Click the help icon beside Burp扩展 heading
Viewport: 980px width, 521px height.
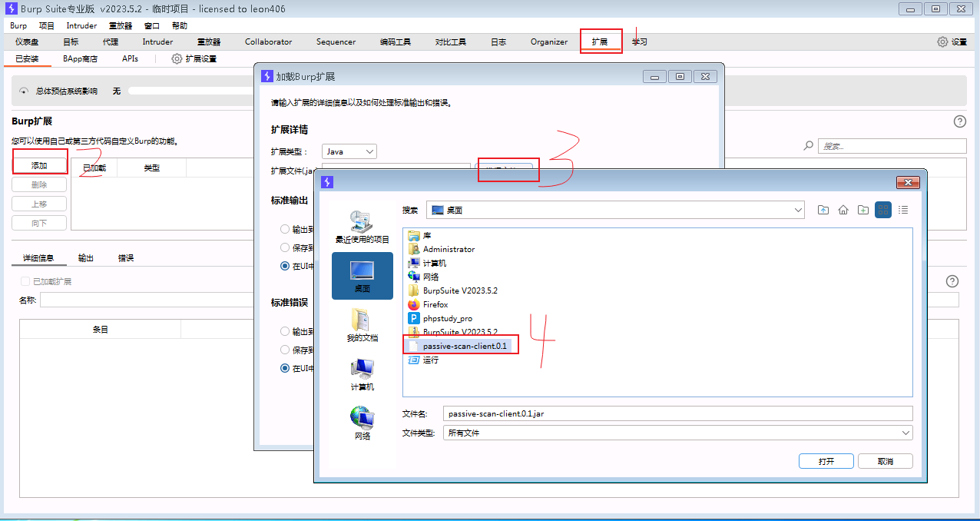click(959, 121)
